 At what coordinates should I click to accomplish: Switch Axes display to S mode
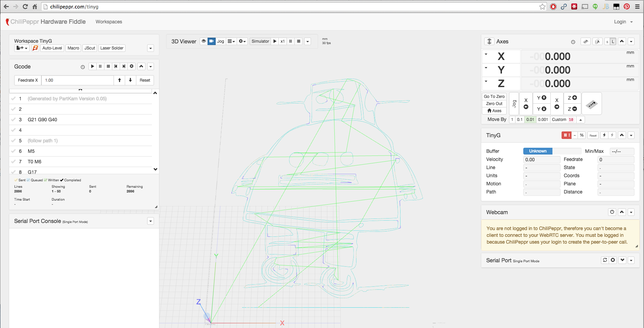click(607, 41)
